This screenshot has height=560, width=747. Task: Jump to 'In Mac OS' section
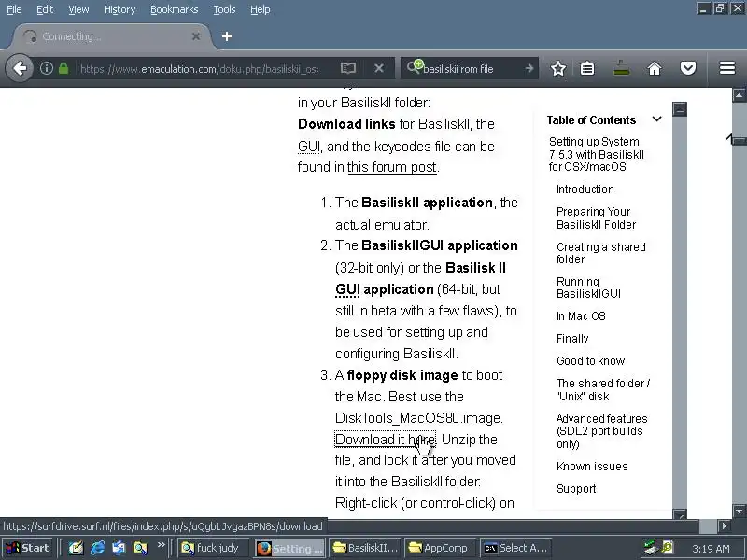point(581,316)
